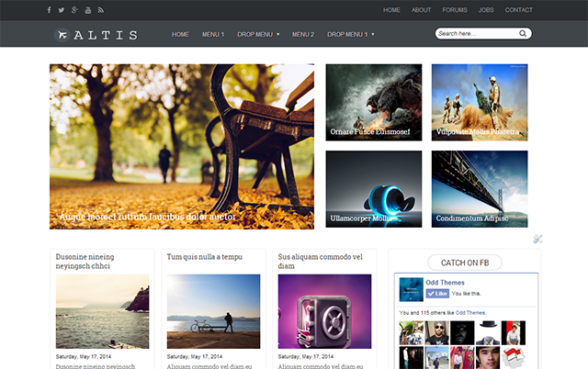Viewport: 588px width, 369px height.
Task: Expand the DROP MENU arrow
Action: pyautogui.click(x=277, y=35)
